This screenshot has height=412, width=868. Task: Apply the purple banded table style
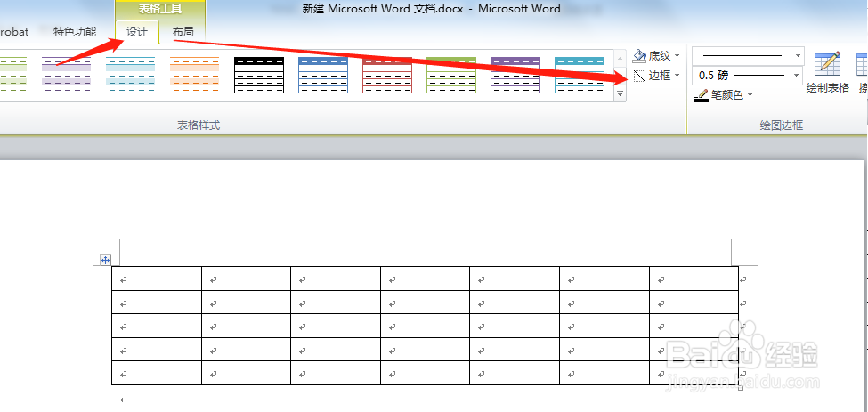(67, 75)
